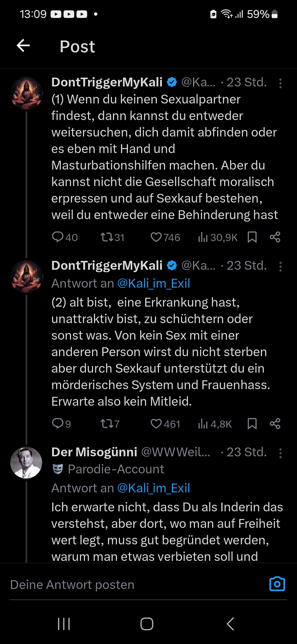Like the second post with 461 likes

coord(156,424)
